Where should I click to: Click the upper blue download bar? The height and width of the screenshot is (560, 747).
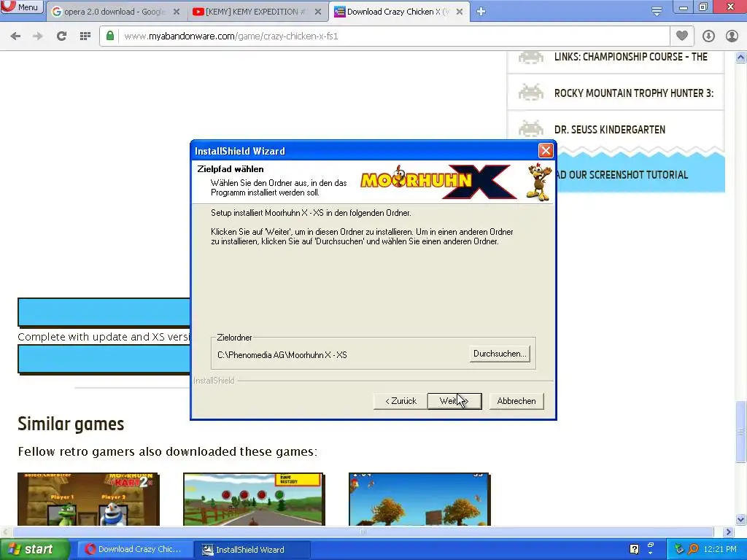click(104, 312)
